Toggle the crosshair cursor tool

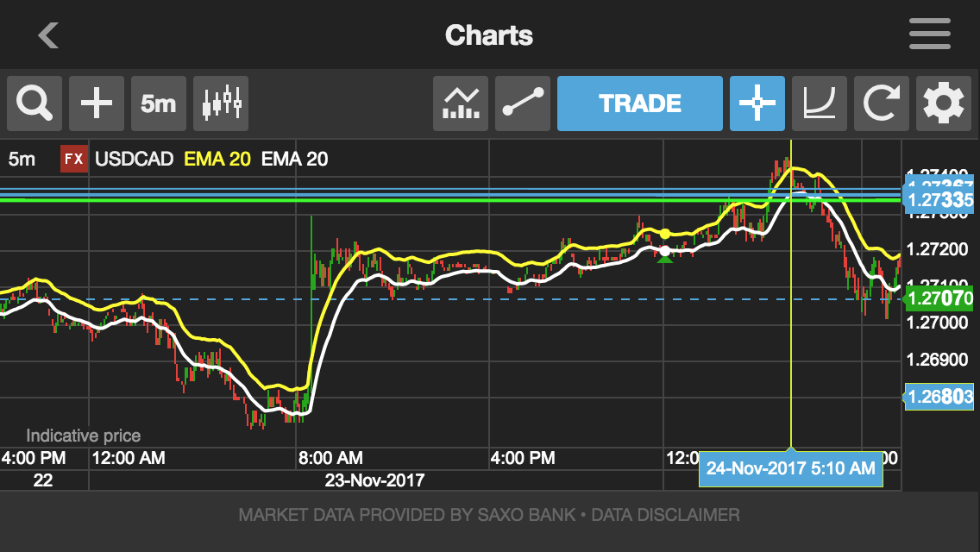[x=757, y=103]
